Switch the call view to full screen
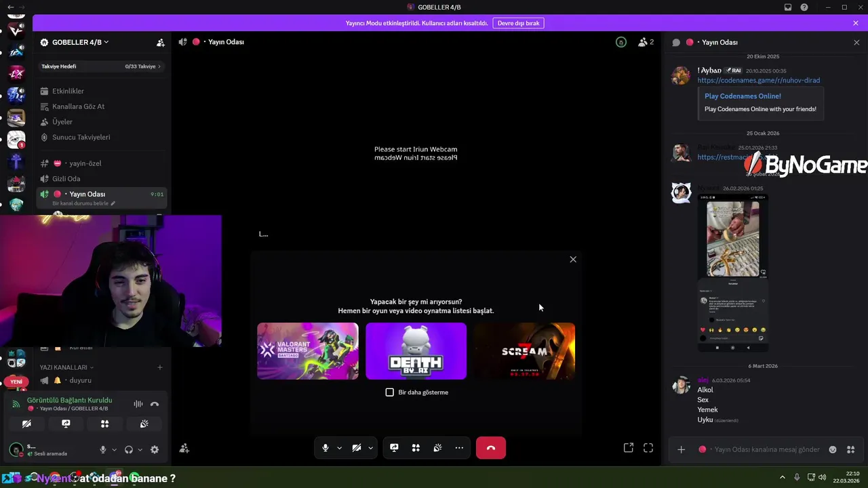This screenshot has height=488, width=868. [x=648, y=447]
